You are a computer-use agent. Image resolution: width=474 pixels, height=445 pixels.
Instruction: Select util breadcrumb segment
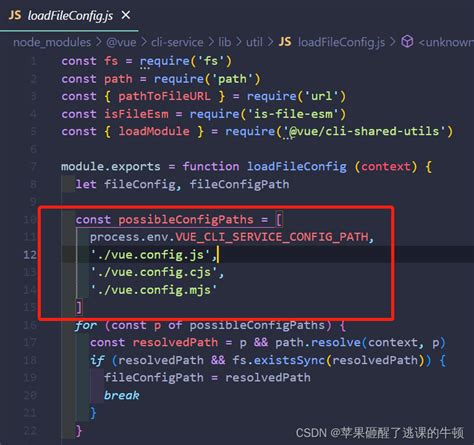(x=254, y=42)
